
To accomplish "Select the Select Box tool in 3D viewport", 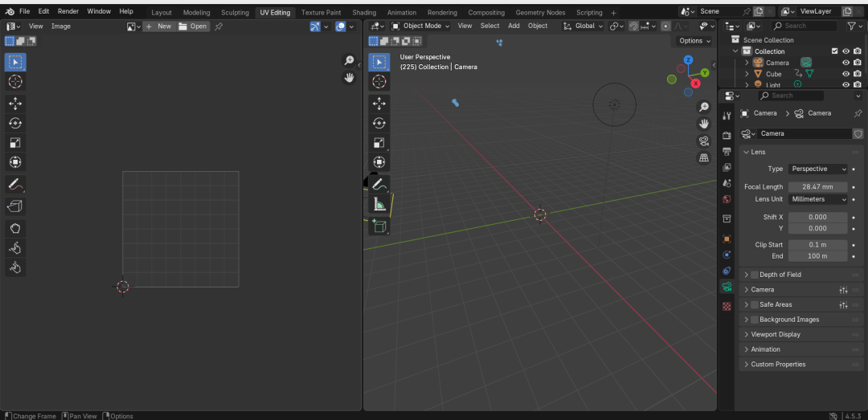I will [x=379, y=62].
